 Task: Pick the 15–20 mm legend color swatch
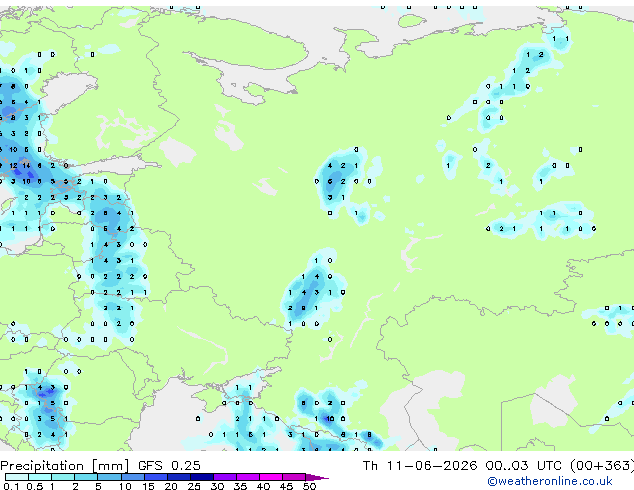(x=156, y=477)
